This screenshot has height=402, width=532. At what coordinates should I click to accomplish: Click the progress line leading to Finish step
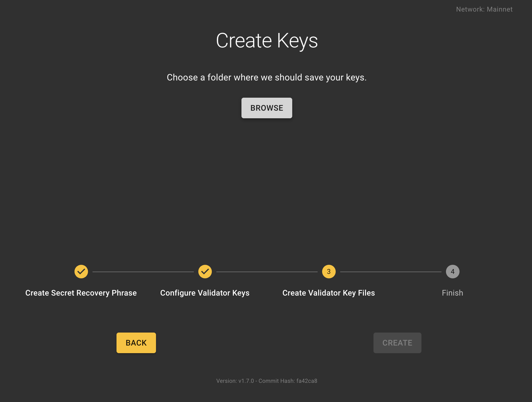click(391, 272)
